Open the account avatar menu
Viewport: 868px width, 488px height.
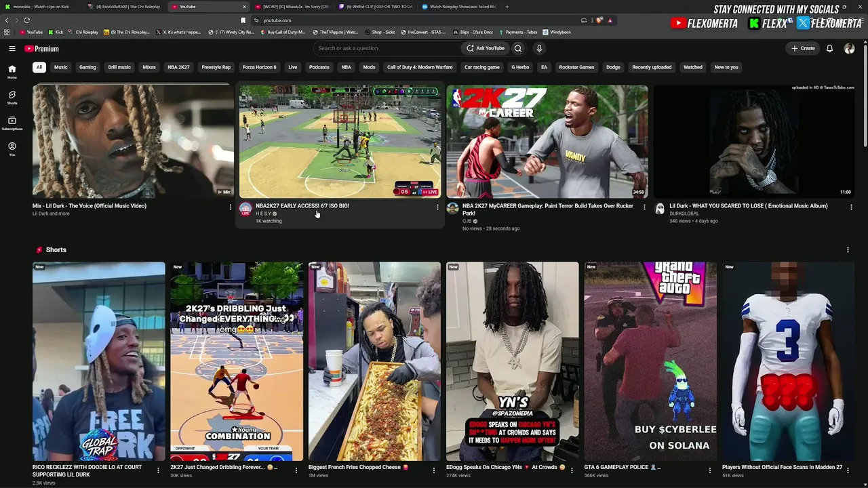coord(849,49)
